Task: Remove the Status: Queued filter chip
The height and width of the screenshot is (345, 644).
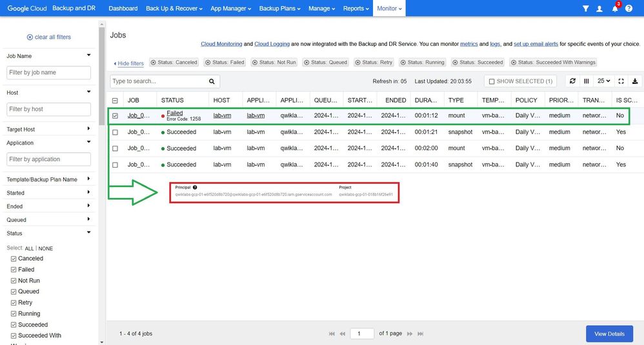Action: click(307, 63)
